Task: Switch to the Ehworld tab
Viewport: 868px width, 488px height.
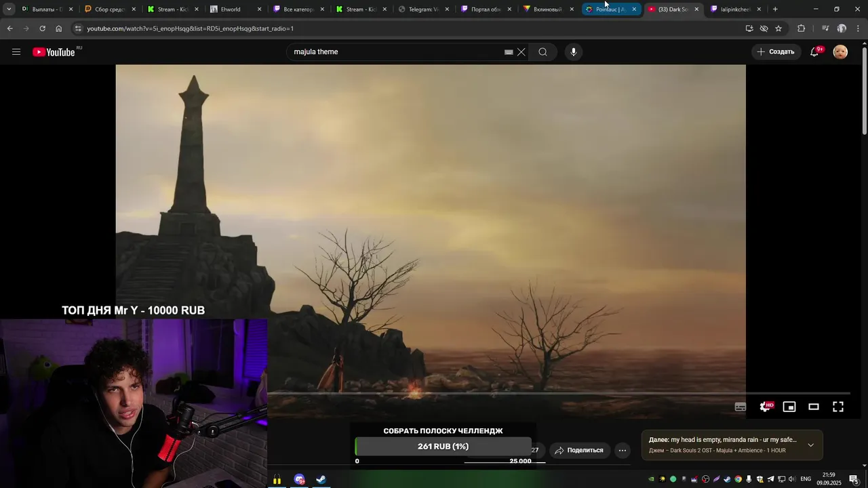Action: click(235, 9)
